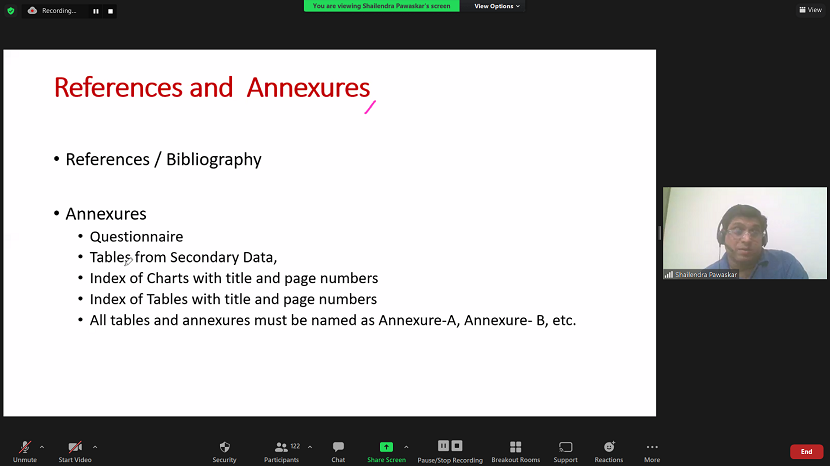Click Shailendra Pawaskar's video thumbnail

744,233
